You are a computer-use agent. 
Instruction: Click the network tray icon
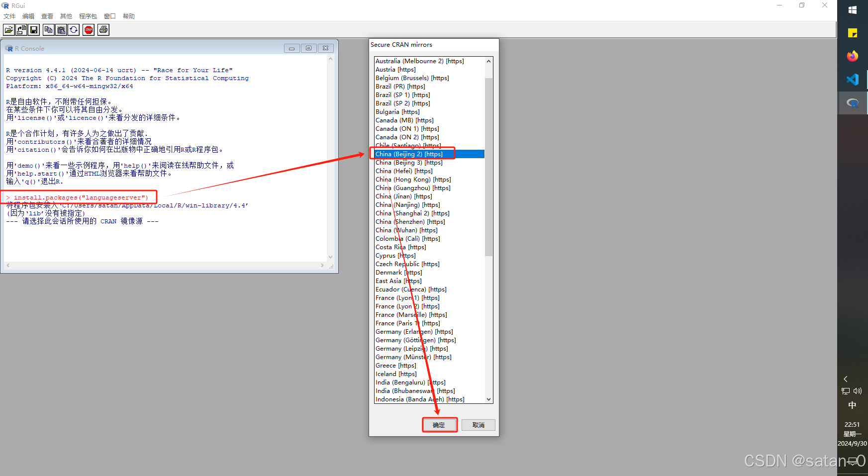coord(846,391)
